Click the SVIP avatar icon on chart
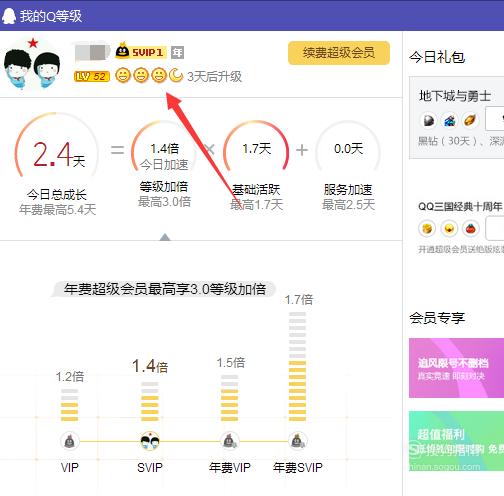The height and width of the screenshot is (496, 504). [x=150, y=441]
